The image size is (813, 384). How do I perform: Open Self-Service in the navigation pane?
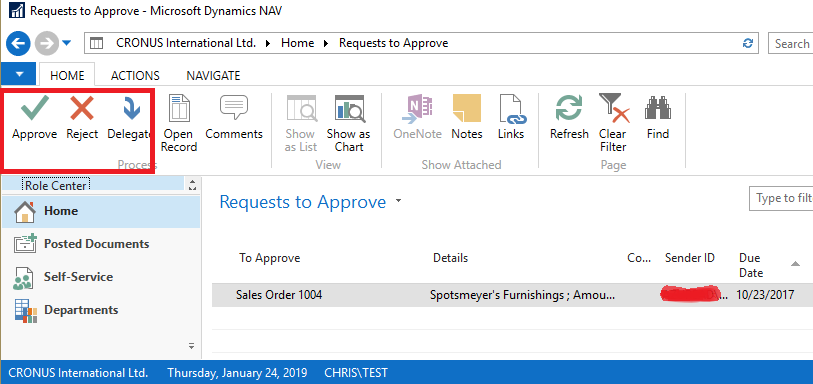tap(101, 277)
